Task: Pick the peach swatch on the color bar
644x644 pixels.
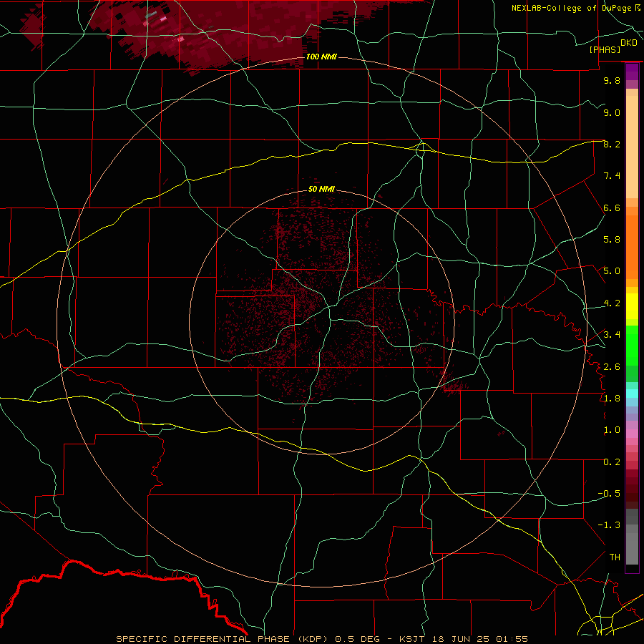Action: [632, 146]
